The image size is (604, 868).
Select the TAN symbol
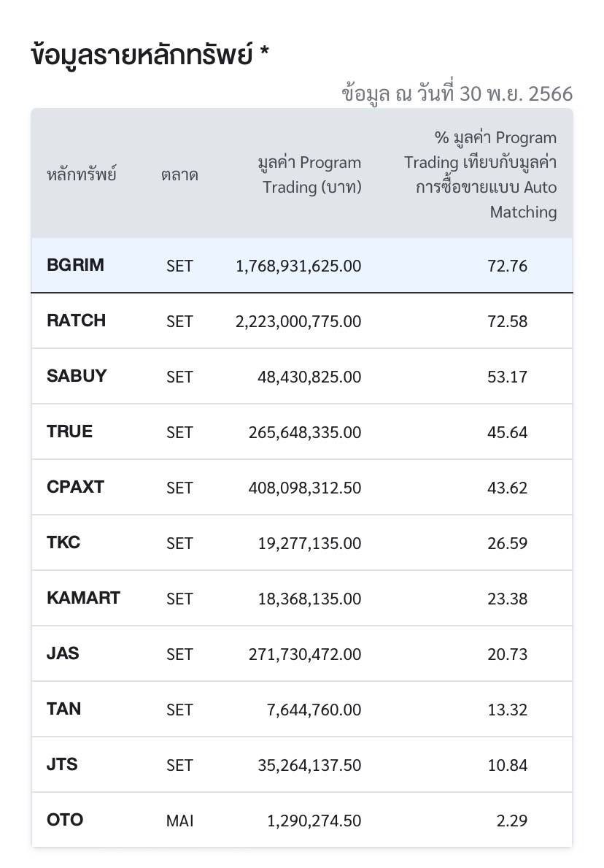pyautogui.click(x=64, y=709)
